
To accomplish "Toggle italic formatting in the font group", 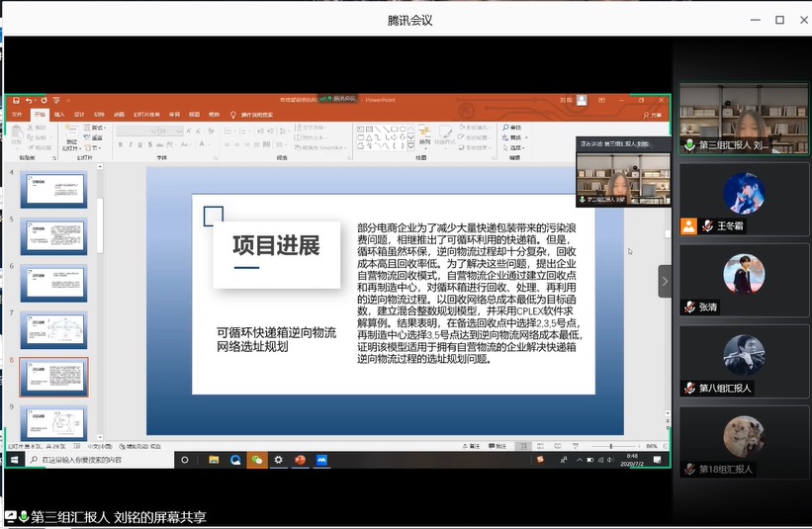I will coord(130,144).
